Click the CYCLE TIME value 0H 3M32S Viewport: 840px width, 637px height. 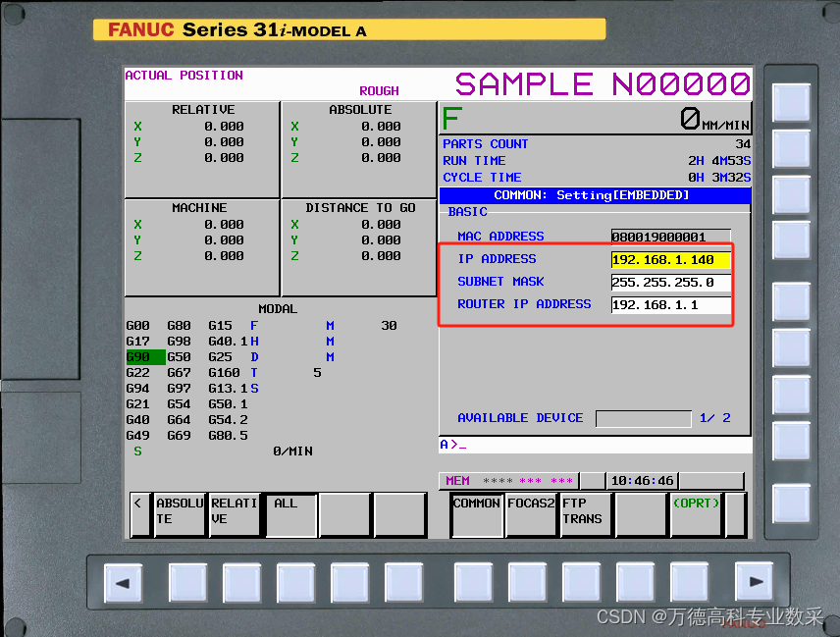click(719, 178)
